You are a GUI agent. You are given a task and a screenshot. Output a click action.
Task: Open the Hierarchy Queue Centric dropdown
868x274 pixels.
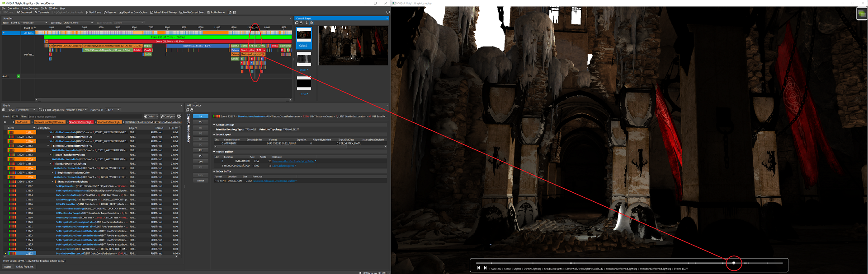[78, 23]
